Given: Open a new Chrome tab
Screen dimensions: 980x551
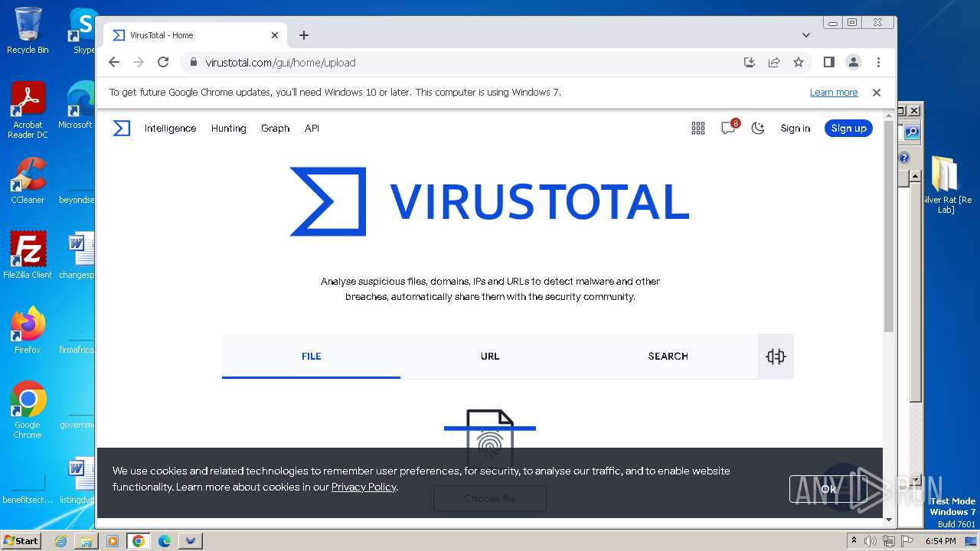Looking at the screenshot, I should coord(304,35).
